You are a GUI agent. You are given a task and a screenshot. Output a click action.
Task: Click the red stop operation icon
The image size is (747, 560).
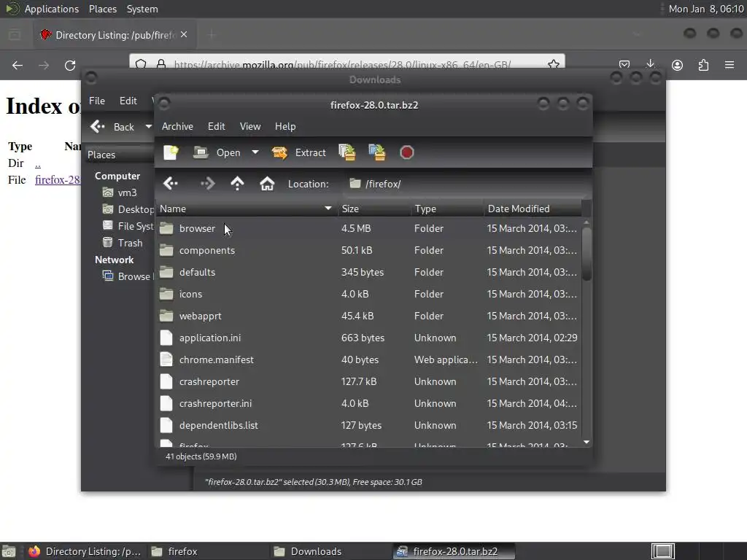click(x=406, y=152)
